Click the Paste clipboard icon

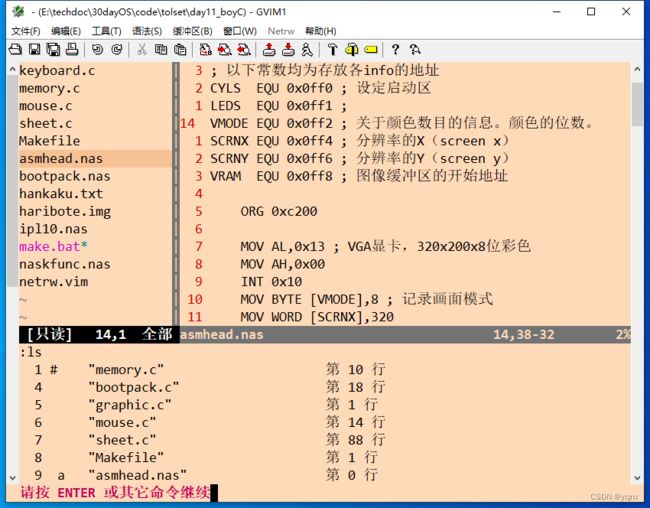180,49
